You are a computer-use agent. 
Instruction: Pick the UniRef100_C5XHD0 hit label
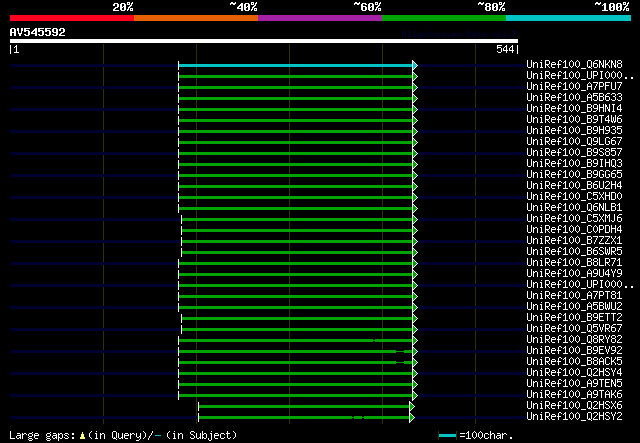(x=574, y=197)
